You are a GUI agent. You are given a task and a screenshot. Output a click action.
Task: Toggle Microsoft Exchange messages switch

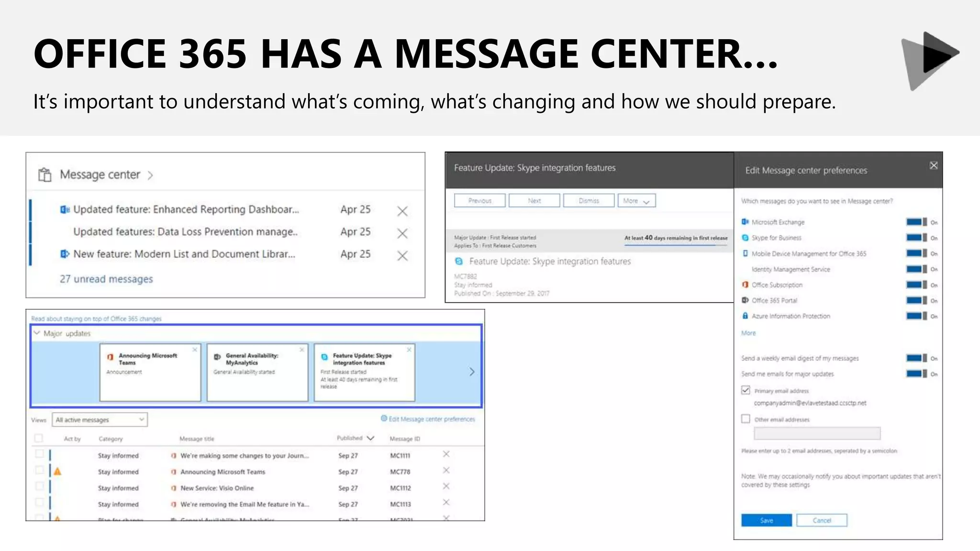coord(916,222)
